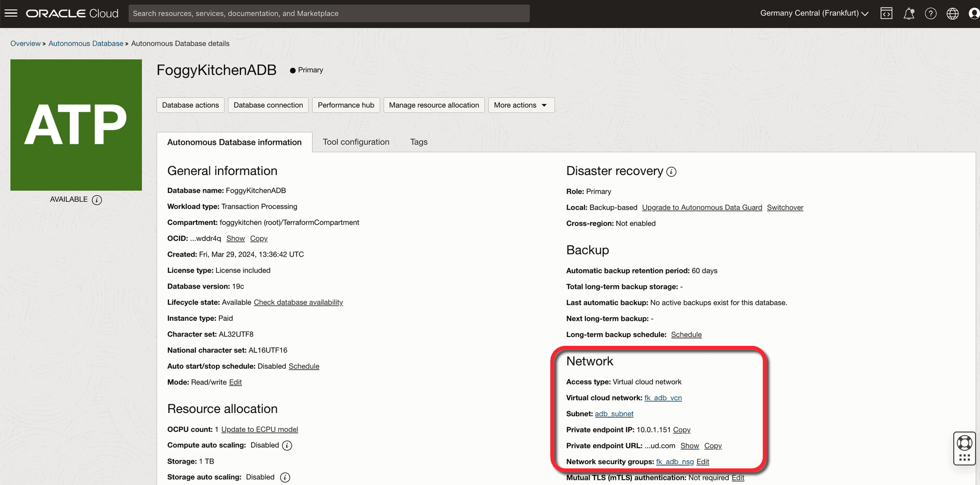
Task: Click the 10.0.1.151 IP address value
Action: (653, 430)
